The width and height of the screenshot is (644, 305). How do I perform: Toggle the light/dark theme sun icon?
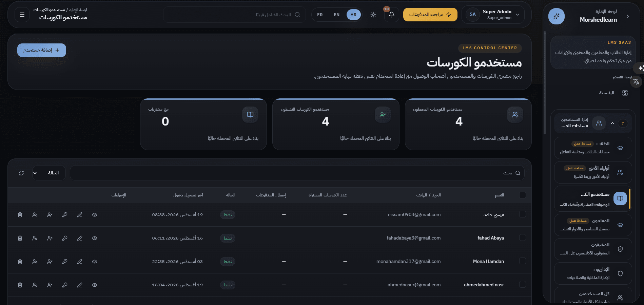click(373, 15)
